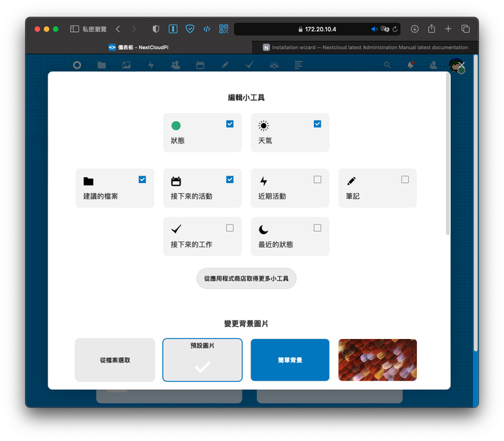Open the three-lines app icon in top bar

point(298,65)
